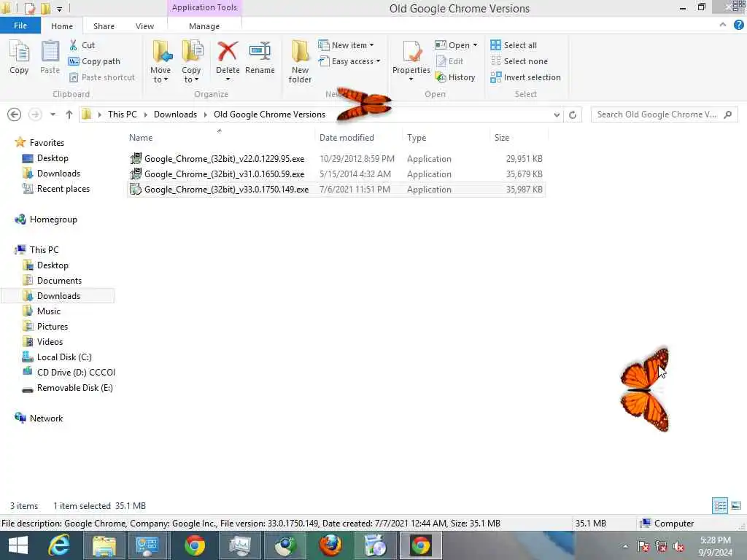
Task: Sort by the Size column header
Action: click(502, 138)
